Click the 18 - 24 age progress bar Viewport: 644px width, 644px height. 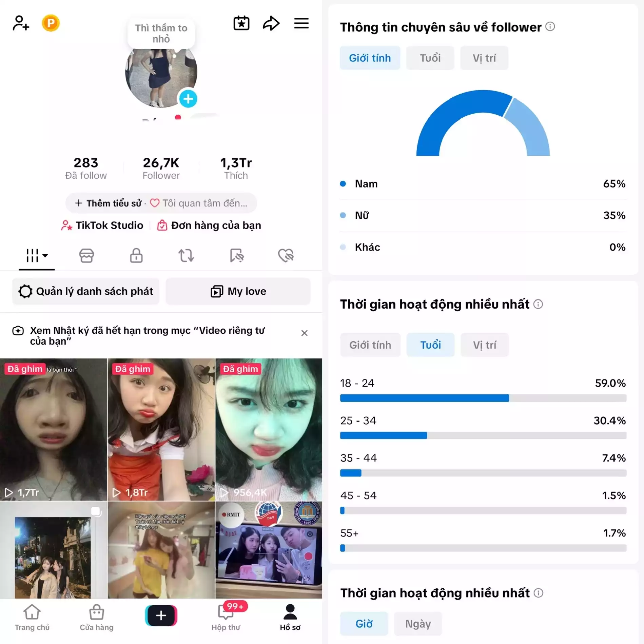[483, 398]
